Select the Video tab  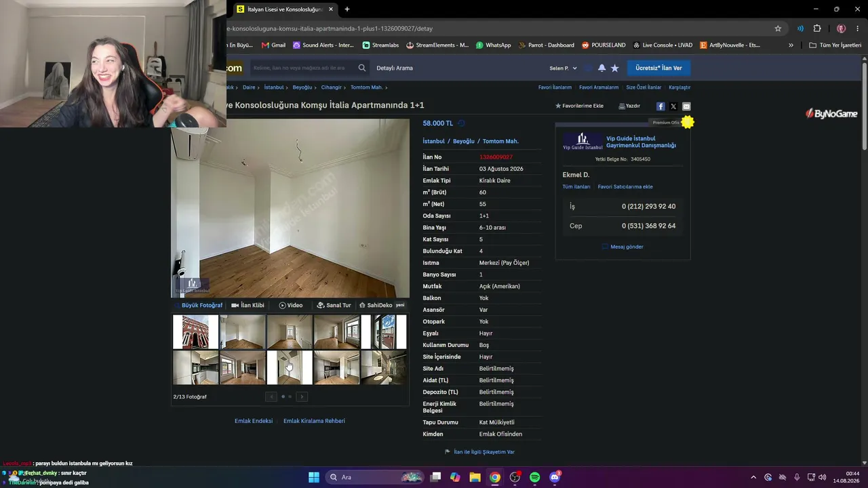(x=291, y=305)
